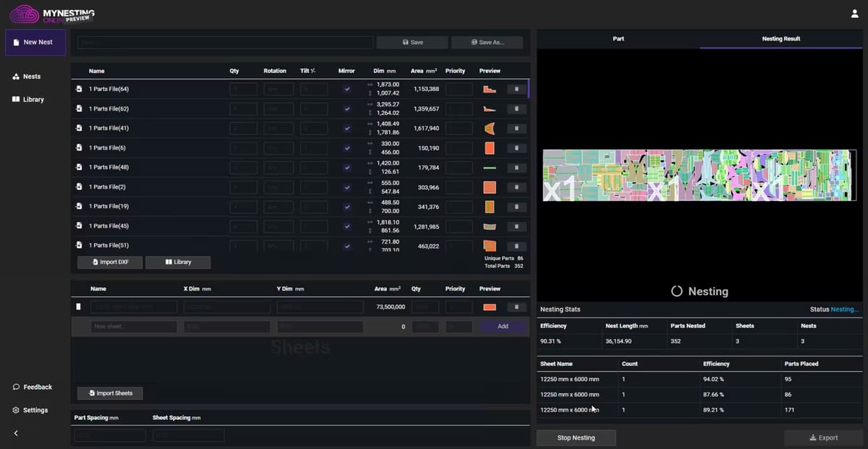Click Rotation field for 1 Parts File(62)
The image size is (868, 449).
coord(278,108)
